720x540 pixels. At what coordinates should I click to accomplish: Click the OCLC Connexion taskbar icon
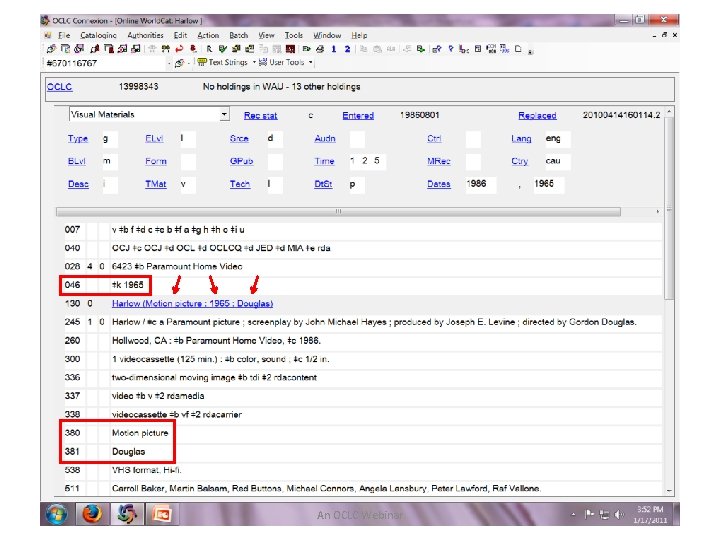(127, 514)
